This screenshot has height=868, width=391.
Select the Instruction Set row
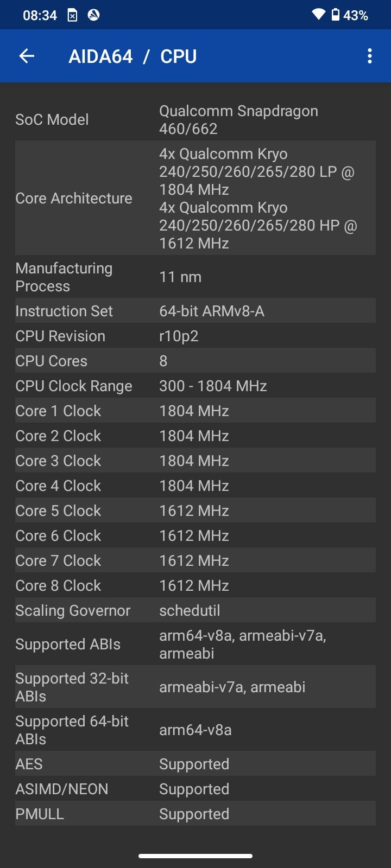tap(195, 311)
